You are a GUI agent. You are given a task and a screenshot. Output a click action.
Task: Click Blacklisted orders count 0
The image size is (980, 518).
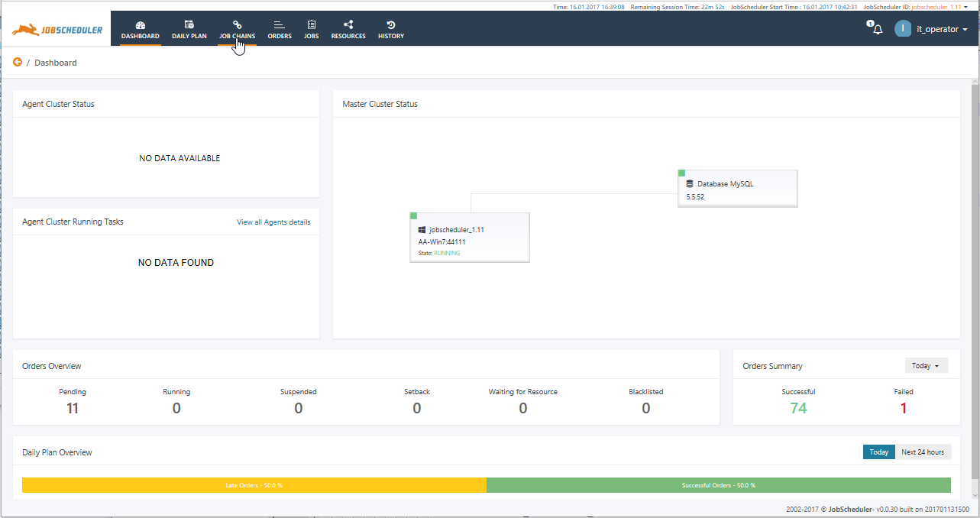[646, 409]
